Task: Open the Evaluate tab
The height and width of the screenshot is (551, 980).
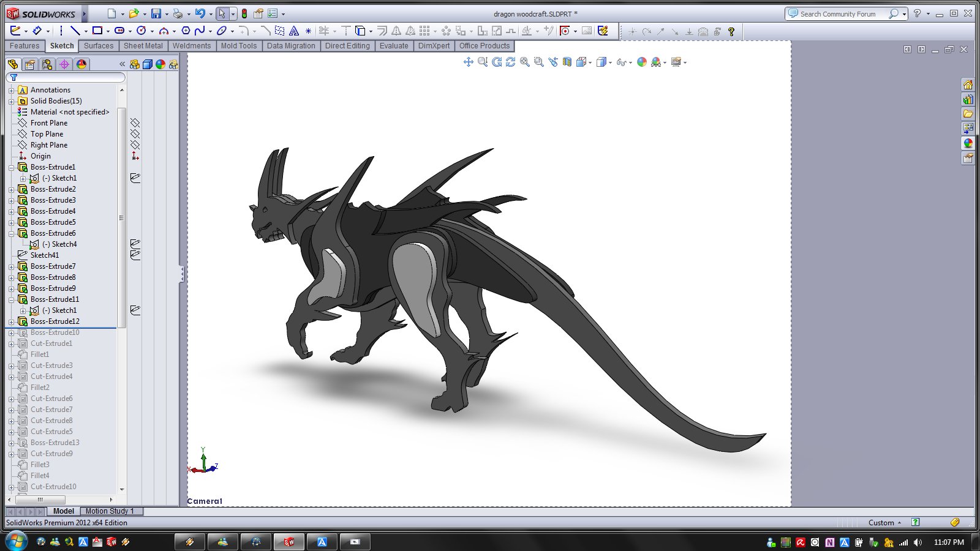Action: tap(394, 46)
